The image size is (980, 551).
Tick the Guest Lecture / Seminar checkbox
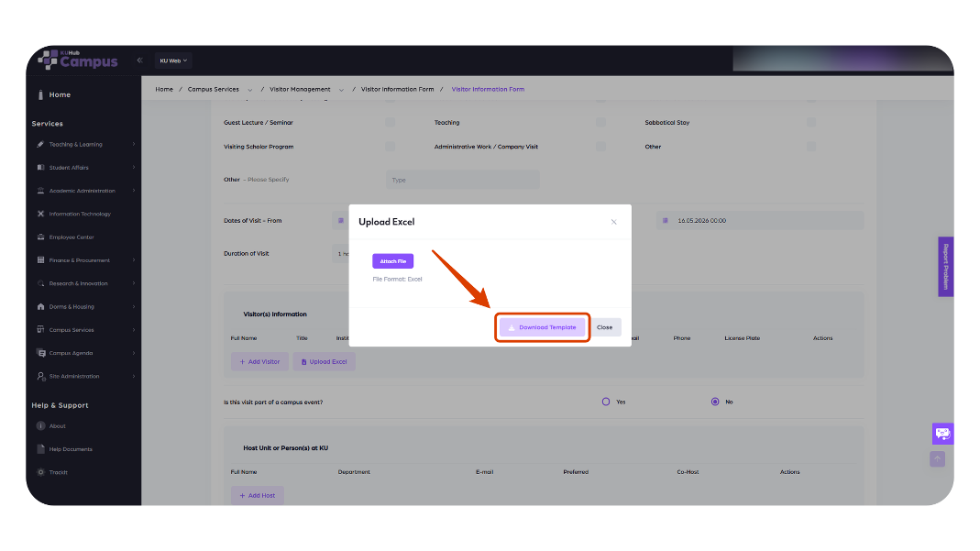390,123
